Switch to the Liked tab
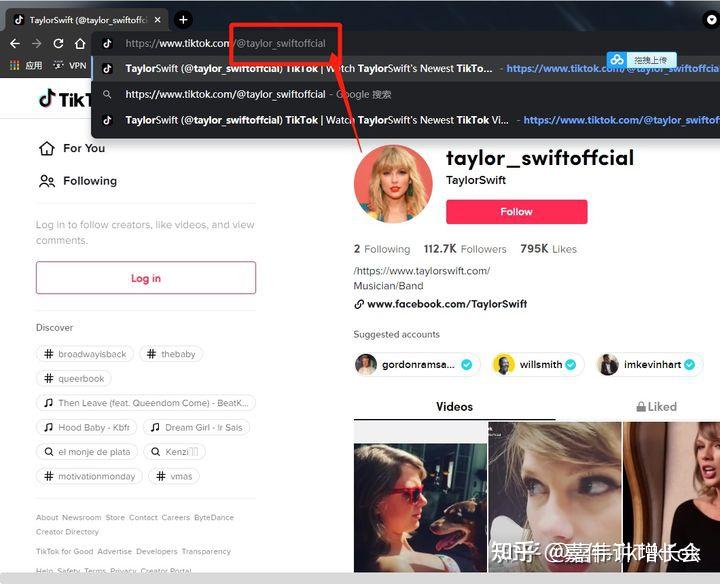Viewport: 720px width, 584px height. 657,407
